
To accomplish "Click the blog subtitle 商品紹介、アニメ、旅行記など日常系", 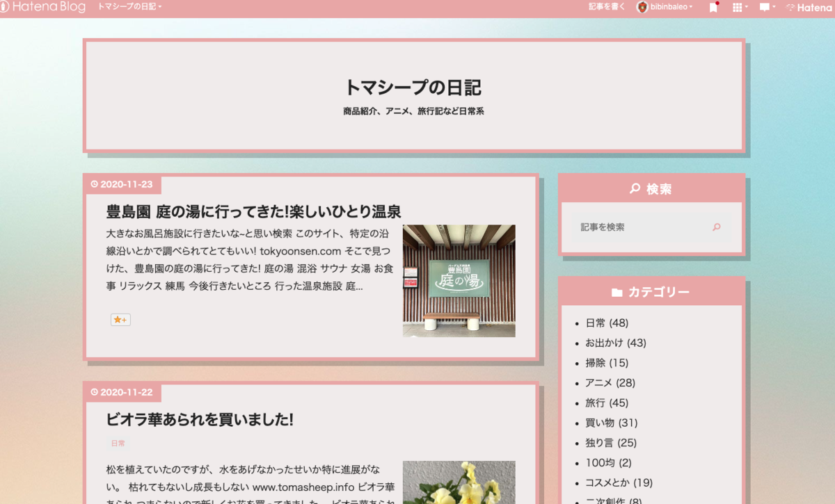I will (413, 111).
